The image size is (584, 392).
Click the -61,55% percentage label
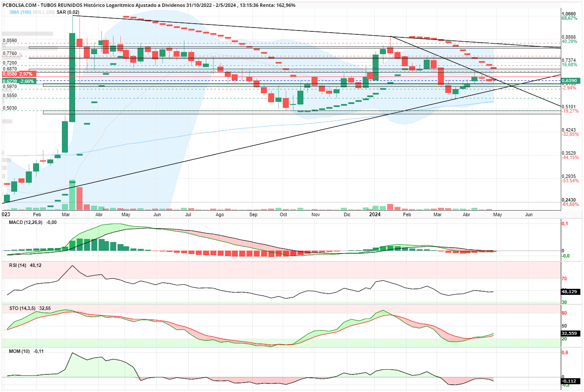(570, 204)
